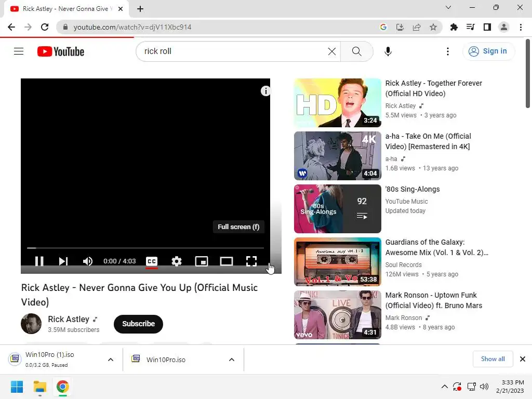Show all downloads
Image resolution: width=532 pixels, height=399 pixels.
click(x=493, y=359)
